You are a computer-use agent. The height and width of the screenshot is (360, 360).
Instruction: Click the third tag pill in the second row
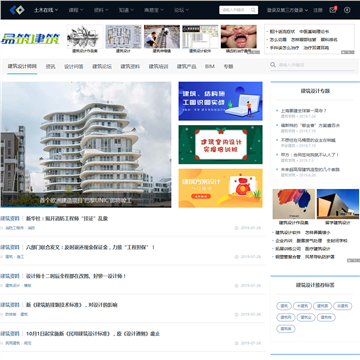pos(326,317)
